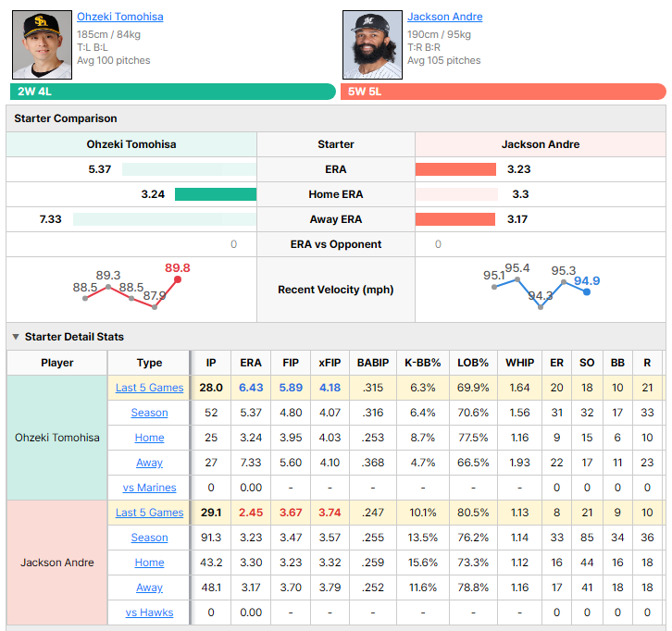Image resolution: width=672 pixels, height=631 pixels.
Task: Click the IP column header
Action: coord(211,363)
